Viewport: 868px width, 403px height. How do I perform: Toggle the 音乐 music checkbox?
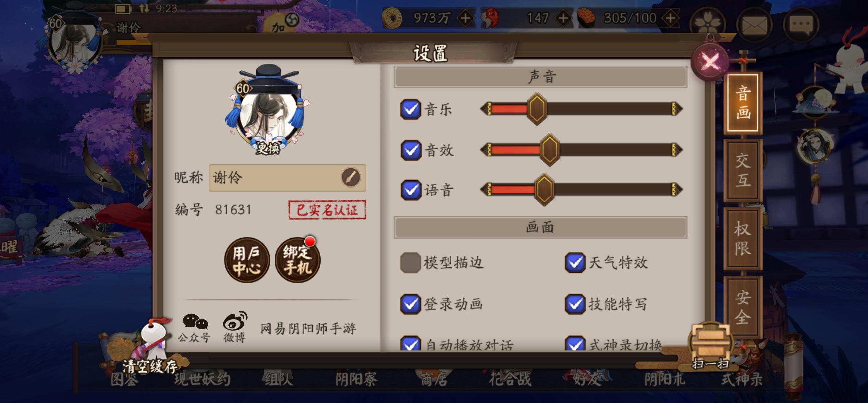click(x=410, y=109)
